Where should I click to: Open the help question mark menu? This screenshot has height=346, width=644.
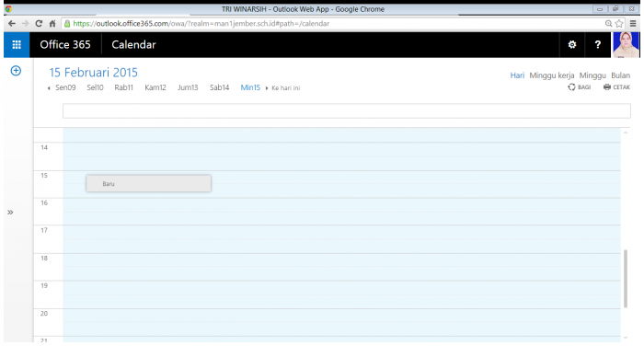pos(598,45)
